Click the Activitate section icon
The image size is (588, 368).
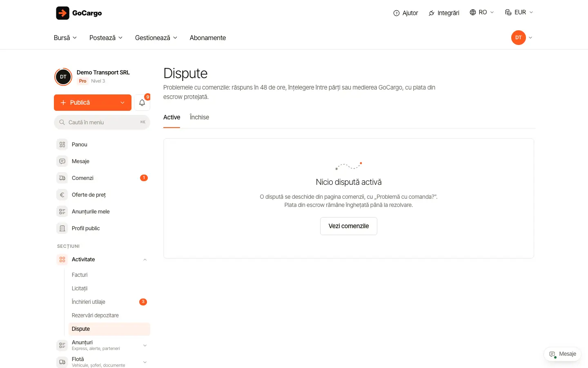(x=62, y=259)
